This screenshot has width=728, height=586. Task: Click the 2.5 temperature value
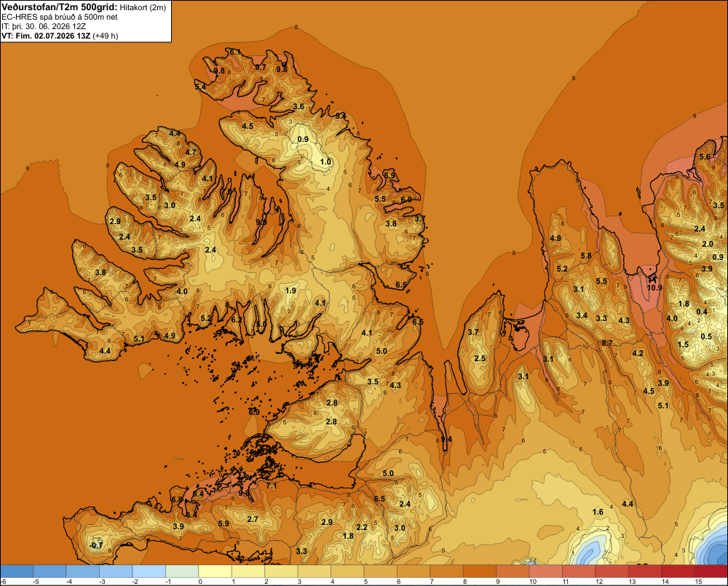(480, 358)
